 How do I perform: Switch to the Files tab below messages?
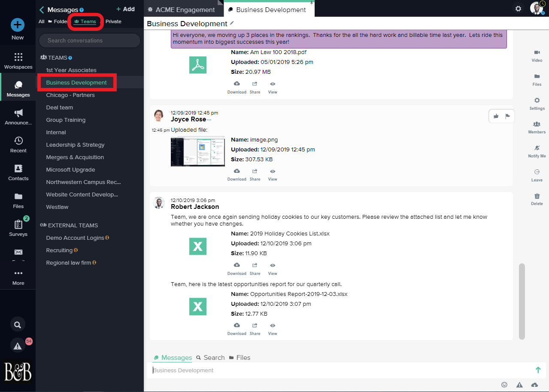point(240,357)
